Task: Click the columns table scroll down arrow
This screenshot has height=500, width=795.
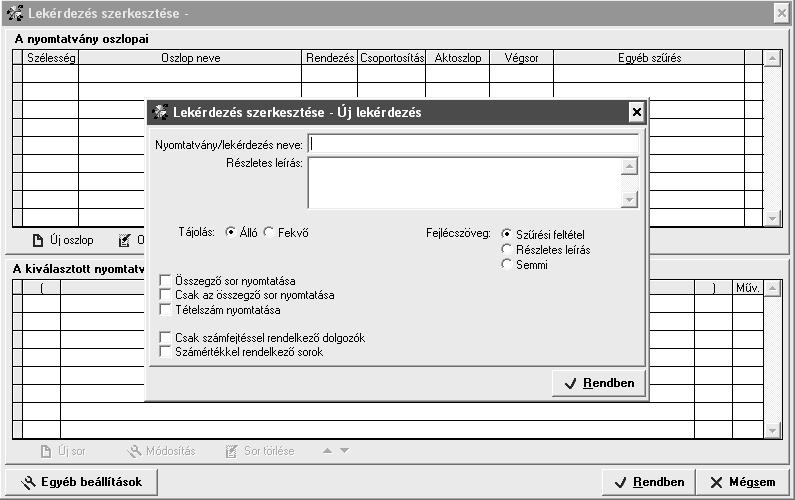Action: [x=772, y=219]
